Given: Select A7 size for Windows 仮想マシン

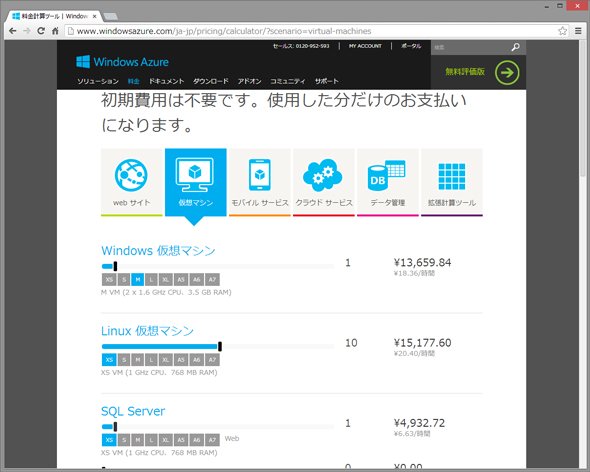Looking at the screenshot, I should pyautogui.click(x=212, y=279).
